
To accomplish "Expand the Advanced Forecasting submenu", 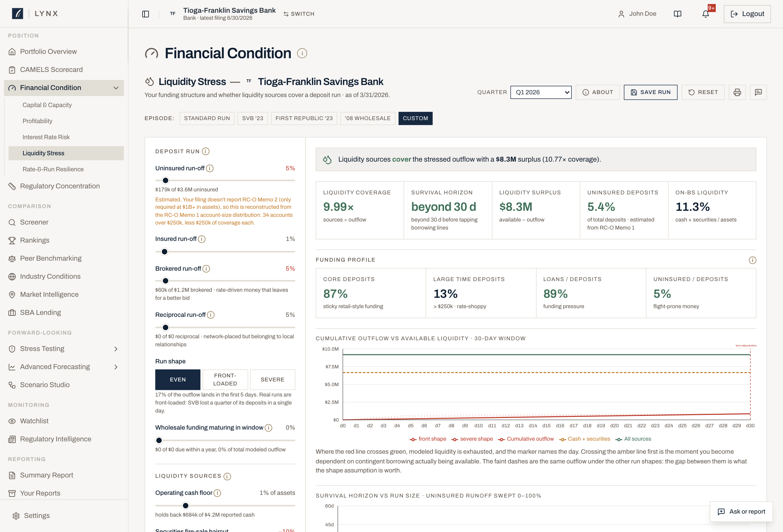I will tap(116, 367).
